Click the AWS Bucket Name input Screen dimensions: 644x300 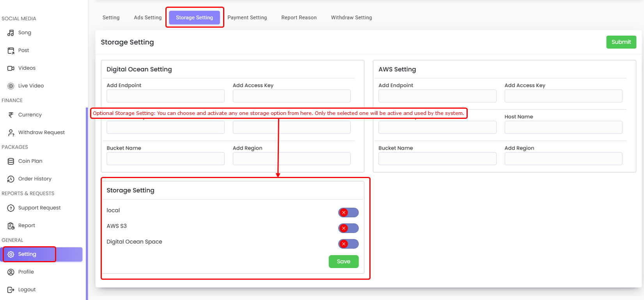click(x=437, y=159)
